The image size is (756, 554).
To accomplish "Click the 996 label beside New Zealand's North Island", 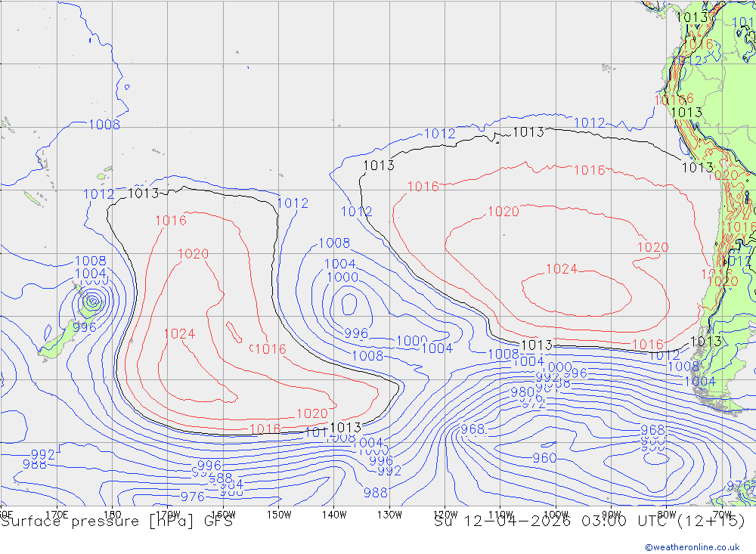I will [x=85, y=327].
